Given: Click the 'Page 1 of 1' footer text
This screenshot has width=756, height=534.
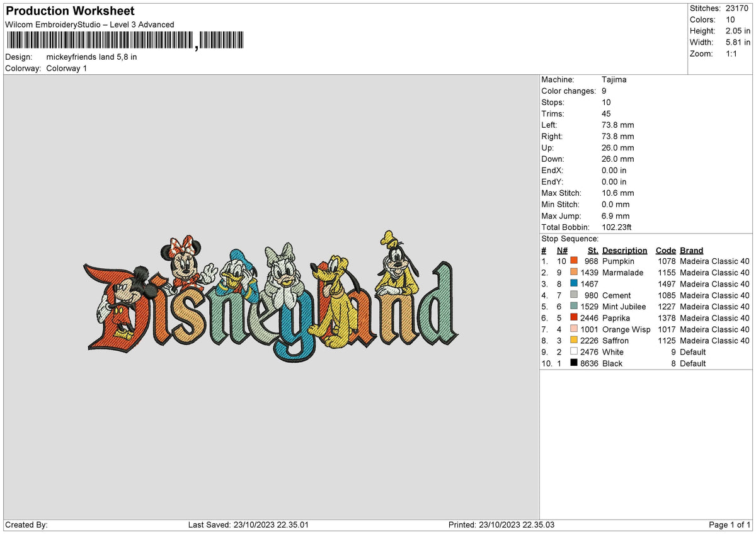Looking at the screenshot, I should [730, 525].
